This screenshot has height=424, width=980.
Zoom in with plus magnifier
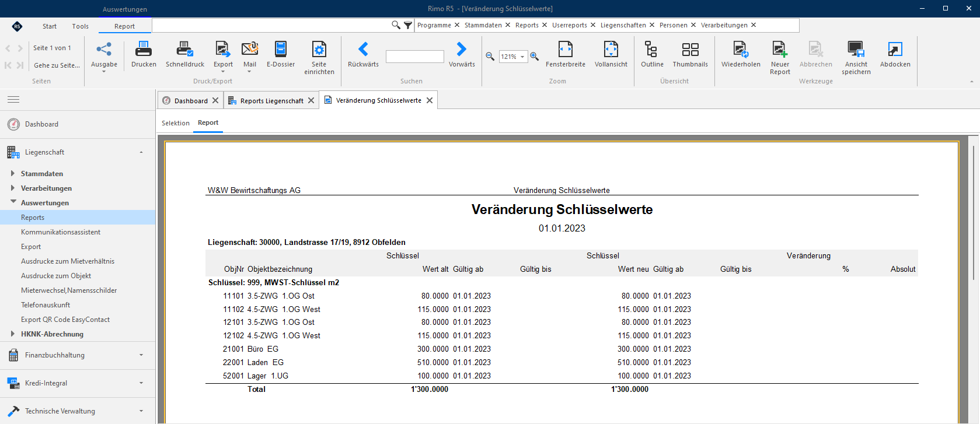coord(534,57)
